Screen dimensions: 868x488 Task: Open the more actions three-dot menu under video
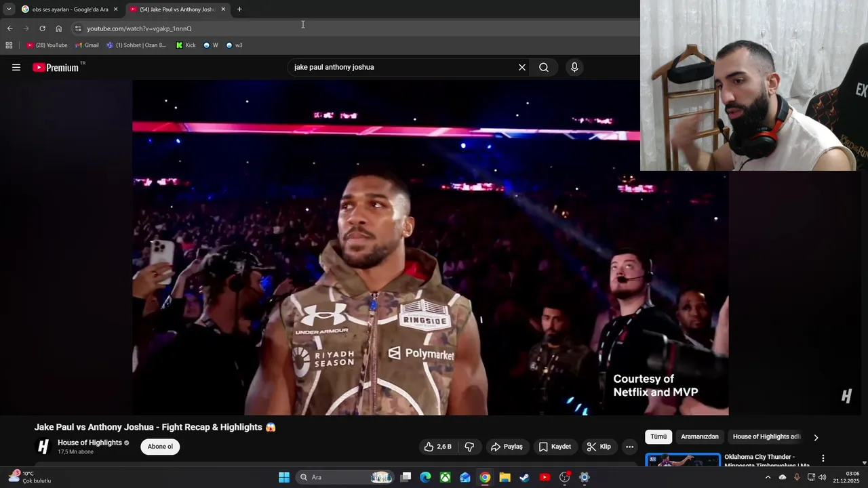tap(629, 447)
